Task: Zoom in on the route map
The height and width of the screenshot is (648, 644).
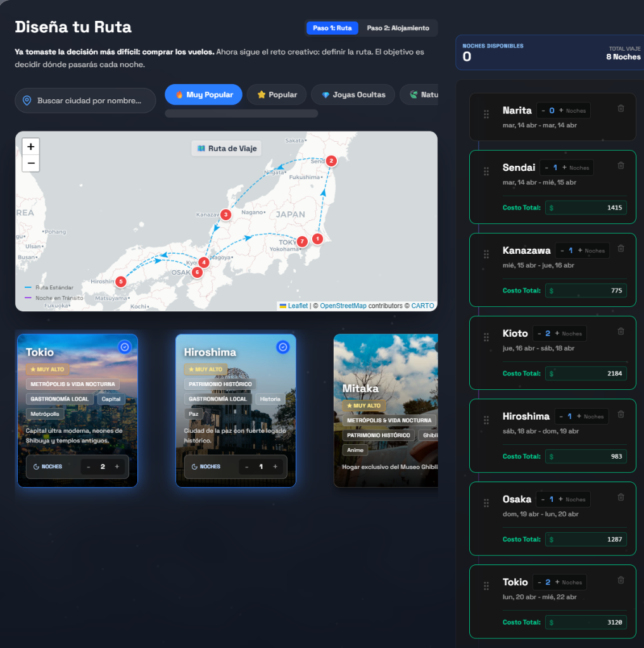Action: pyautogui.click(x=30, y=146)
